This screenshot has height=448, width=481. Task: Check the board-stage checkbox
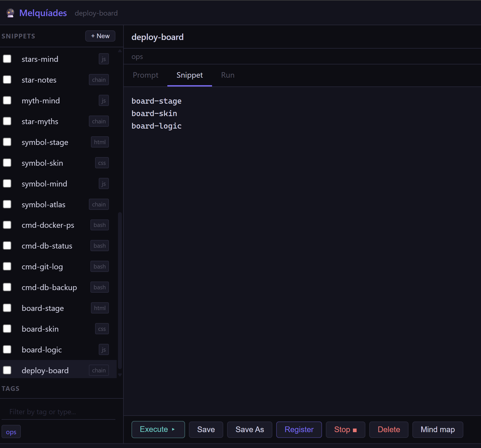[7, 308]
